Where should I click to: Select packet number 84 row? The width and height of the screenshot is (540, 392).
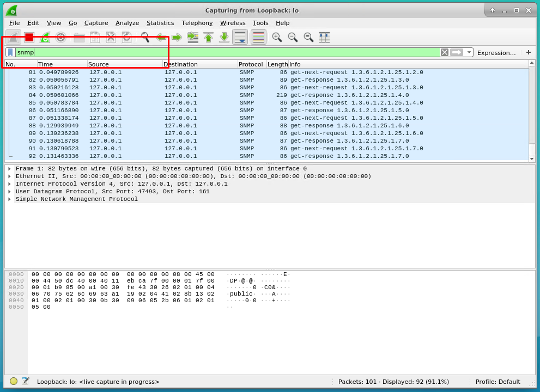point(267,95)
